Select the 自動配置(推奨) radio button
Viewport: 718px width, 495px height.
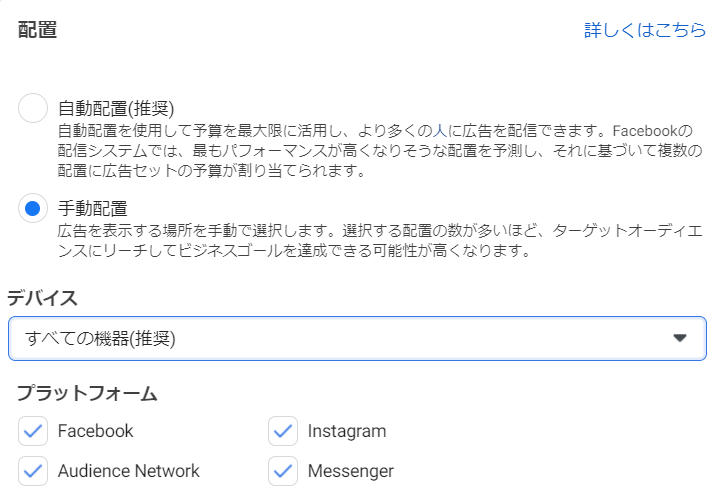tap(33, 108)
